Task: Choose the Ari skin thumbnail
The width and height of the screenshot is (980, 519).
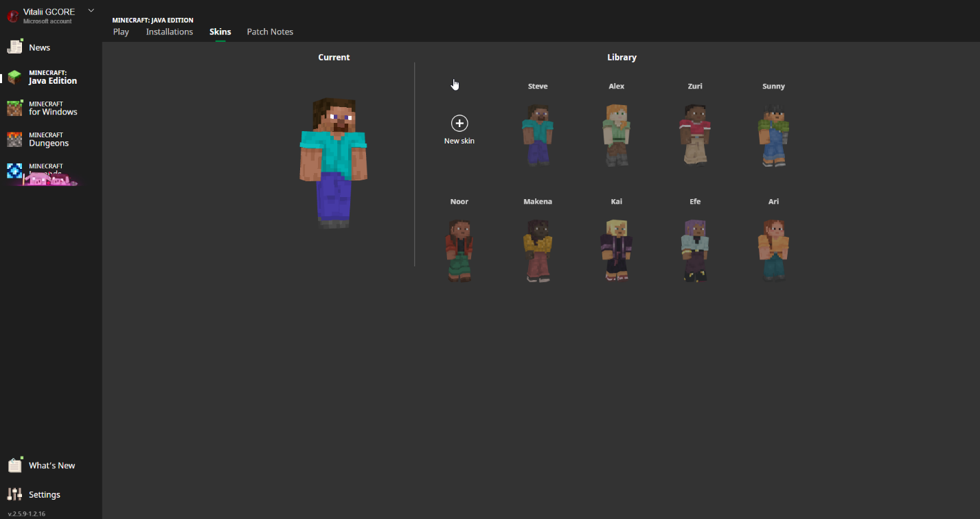Action: pyautogui.click(x=773, y=251)
